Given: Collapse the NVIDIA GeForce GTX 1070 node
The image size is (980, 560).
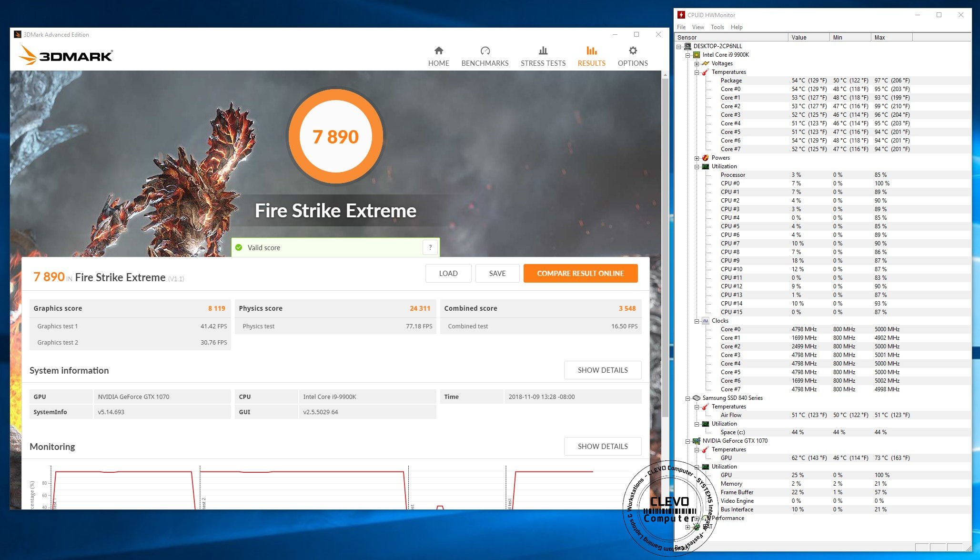Looking at the screenshot, I should click(x=688, y=441).
